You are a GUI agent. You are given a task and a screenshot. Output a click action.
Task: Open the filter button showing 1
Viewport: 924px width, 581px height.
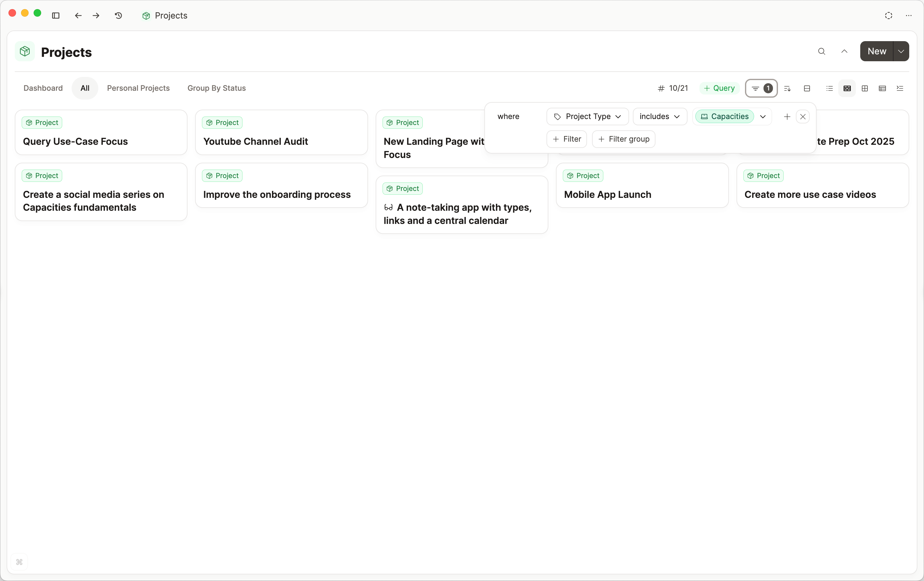coord(761,88)
